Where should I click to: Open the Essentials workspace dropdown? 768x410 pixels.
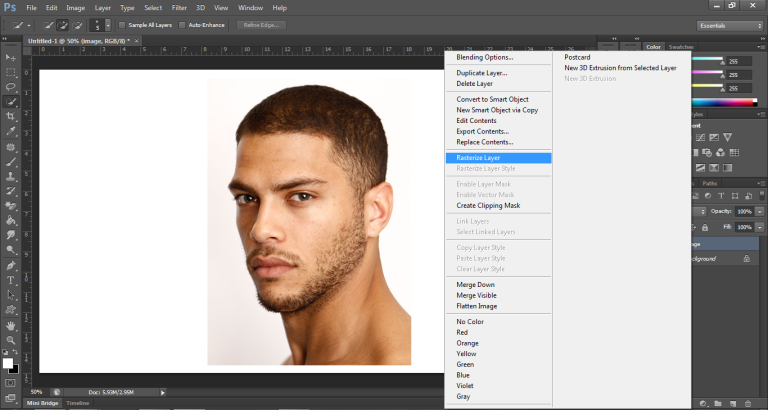tap(730, 25)
